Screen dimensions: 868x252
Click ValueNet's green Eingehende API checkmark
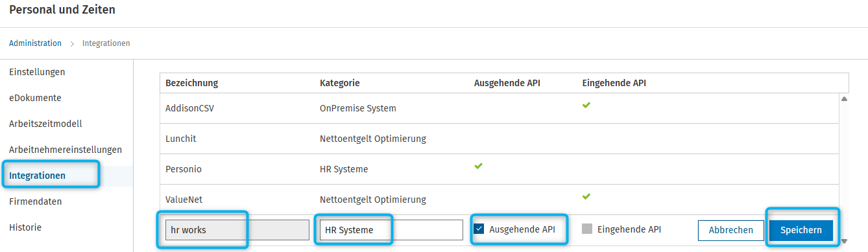click(x=586, y=196)
